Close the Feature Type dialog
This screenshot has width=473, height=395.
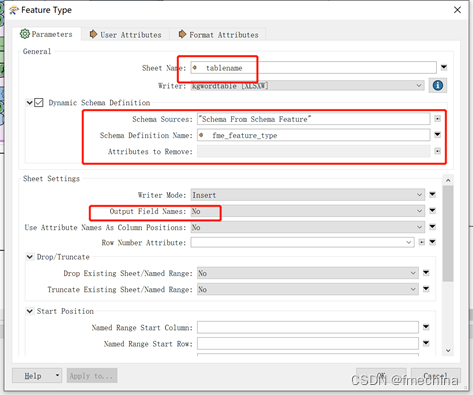point(457,10)
